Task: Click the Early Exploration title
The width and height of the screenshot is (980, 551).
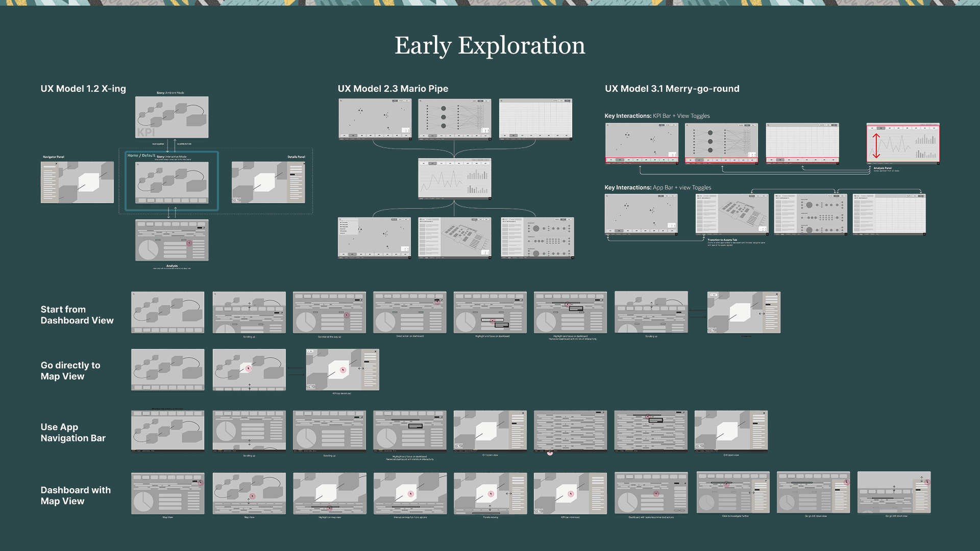Action: coord(489,45)
